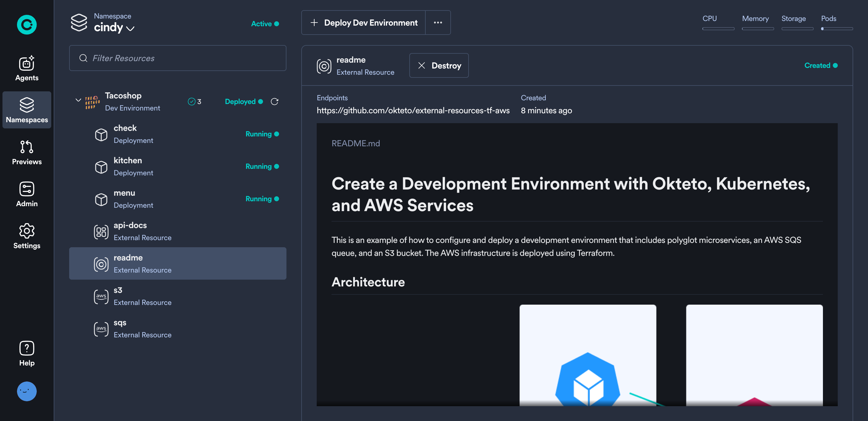Collapse the Tacoshop dev environment
Viewport: 868px width, 421px height.
coord(78,100)
